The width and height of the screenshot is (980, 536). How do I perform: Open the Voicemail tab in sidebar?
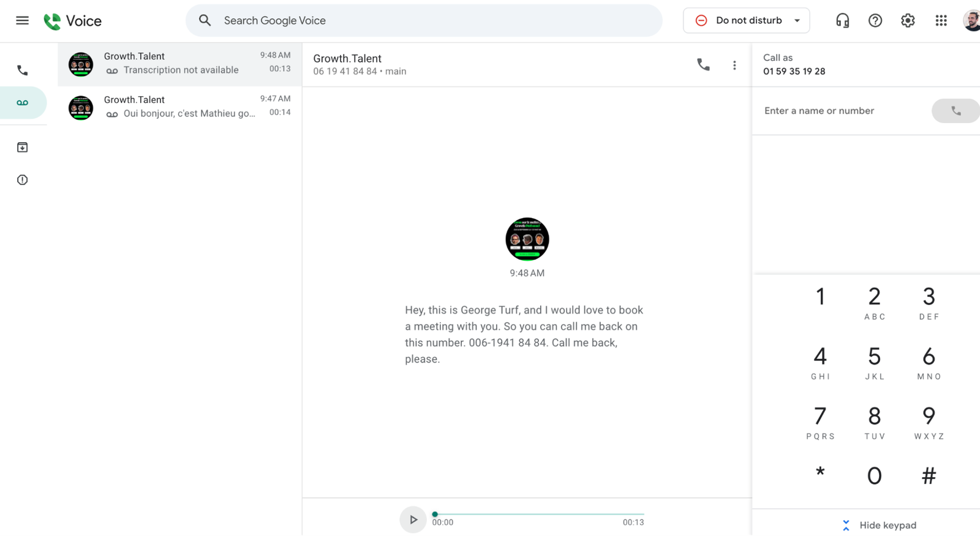click(x=23, y=102)
